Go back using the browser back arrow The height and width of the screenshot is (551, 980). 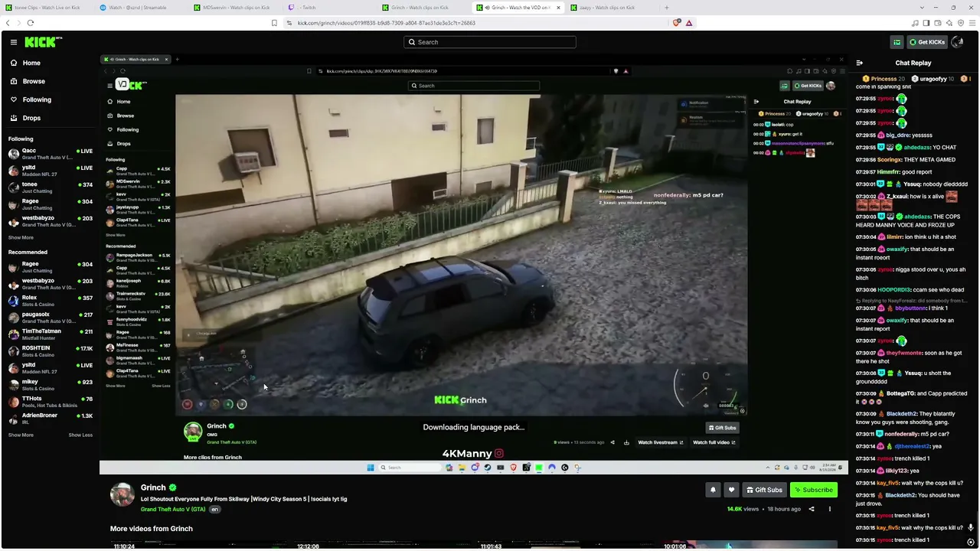(8, 23)
